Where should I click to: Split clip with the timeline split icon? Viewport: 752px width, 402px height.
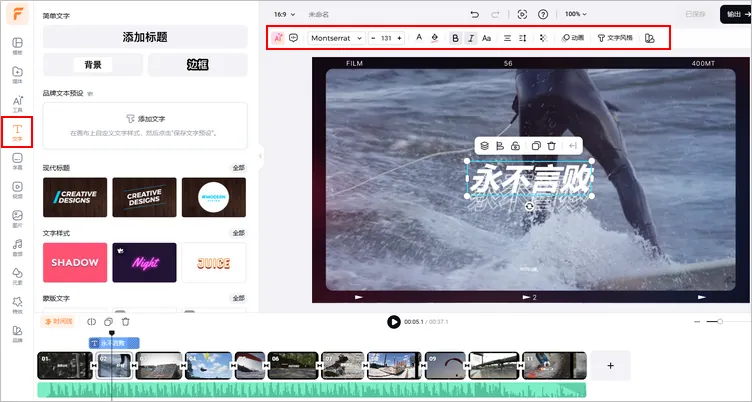(91, 322)
